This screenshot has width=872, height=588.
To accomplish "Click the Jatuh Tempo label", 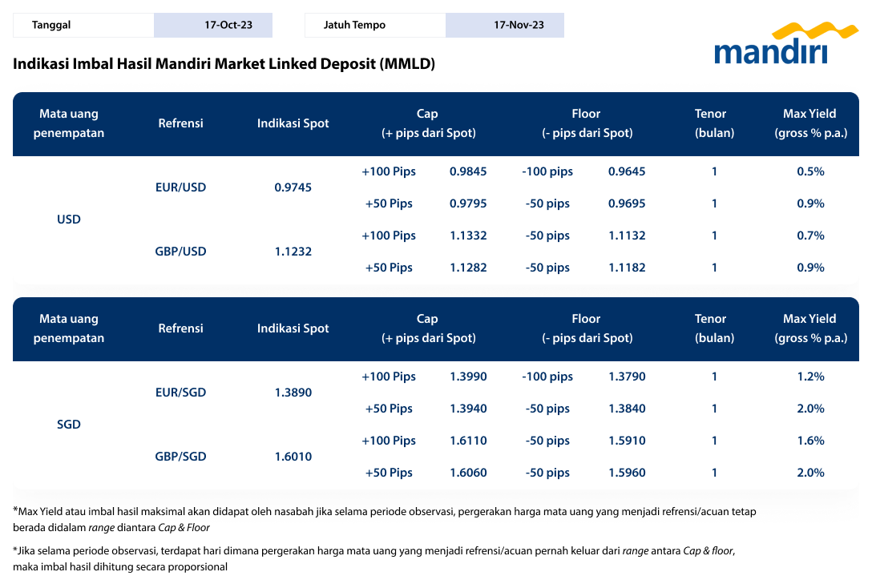I will pos(354,25).
